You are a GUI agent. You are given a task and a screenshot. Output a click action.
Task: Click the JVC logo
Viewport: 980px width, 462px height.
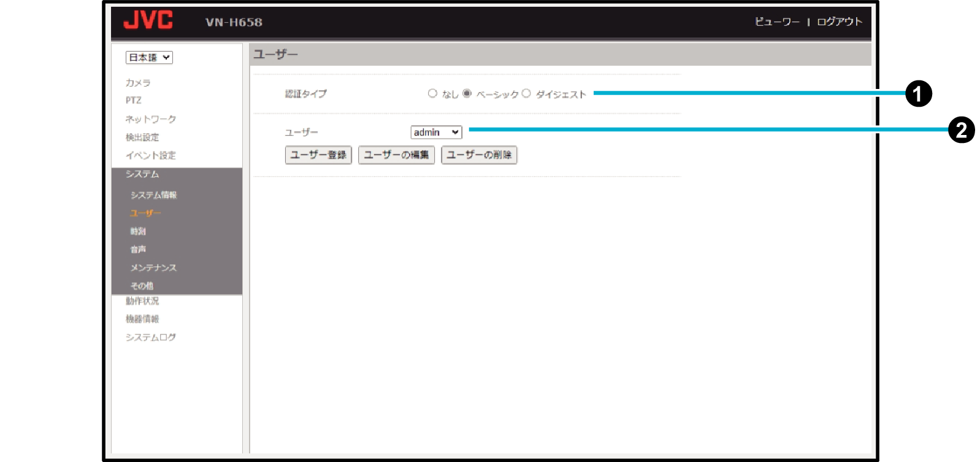(x=148, y=20)
